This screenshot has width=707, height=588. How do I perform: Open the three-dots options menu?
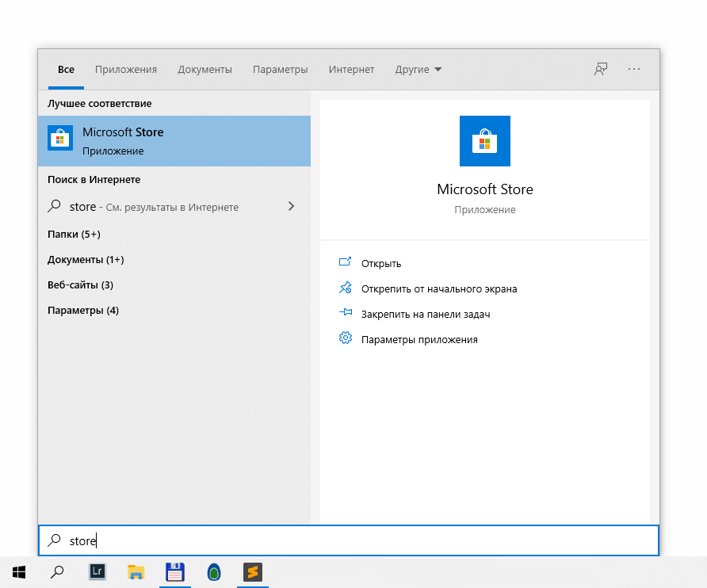(x=634, y=69)
